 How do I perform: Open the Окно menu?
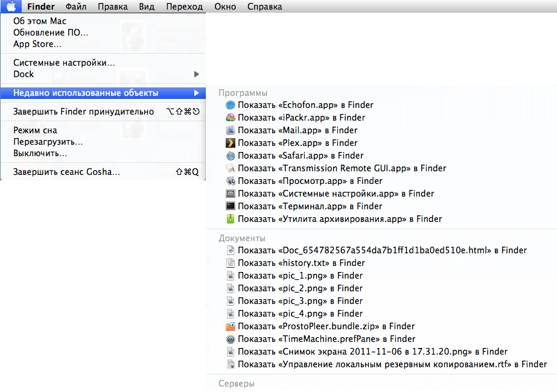click(225, 7)
